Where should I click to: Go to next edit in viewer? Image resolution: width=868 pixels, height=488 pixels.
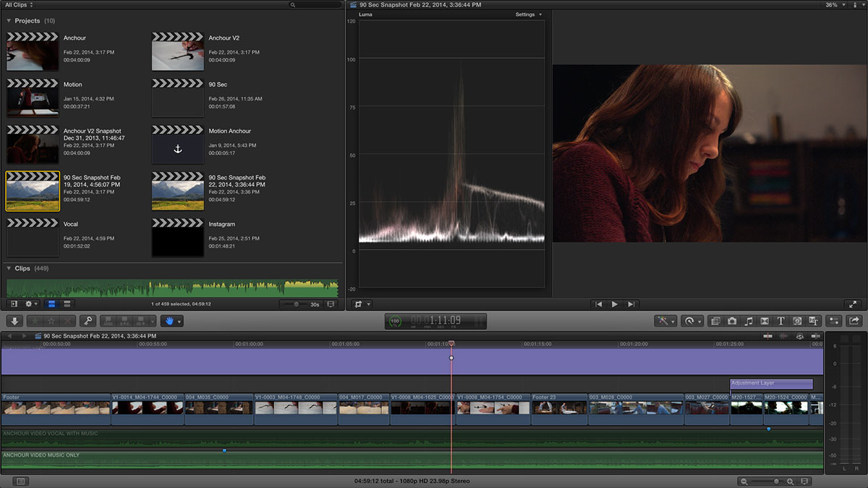pyautogui.click(x=631, y=304)
